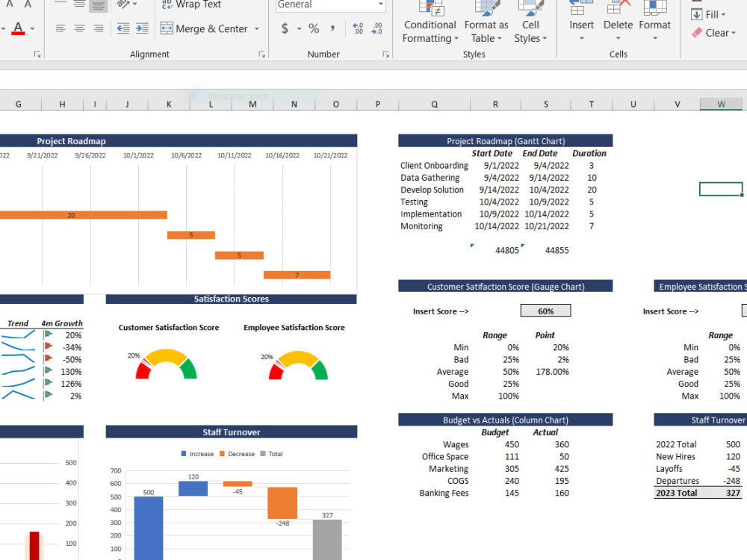
Task: Click the orange Decrease legend swatch
Action: (x=222, y=454)
